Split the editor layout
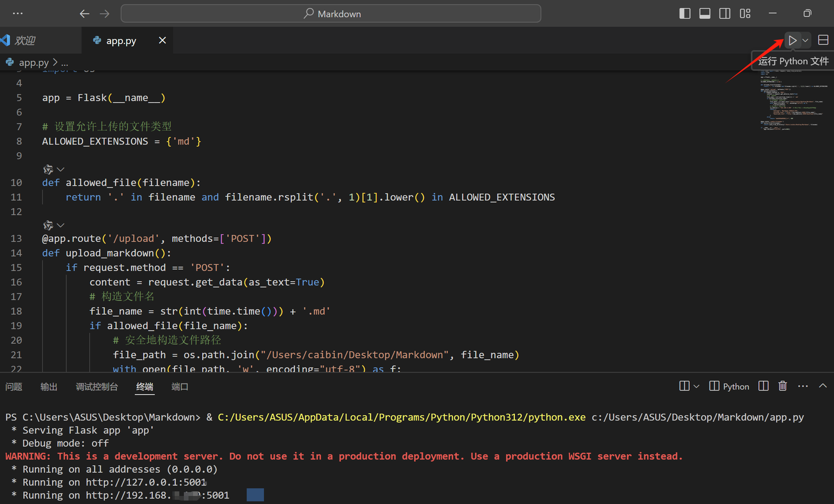Image resolution: width=834 pixels, height=504 pixels. (823, 40)
